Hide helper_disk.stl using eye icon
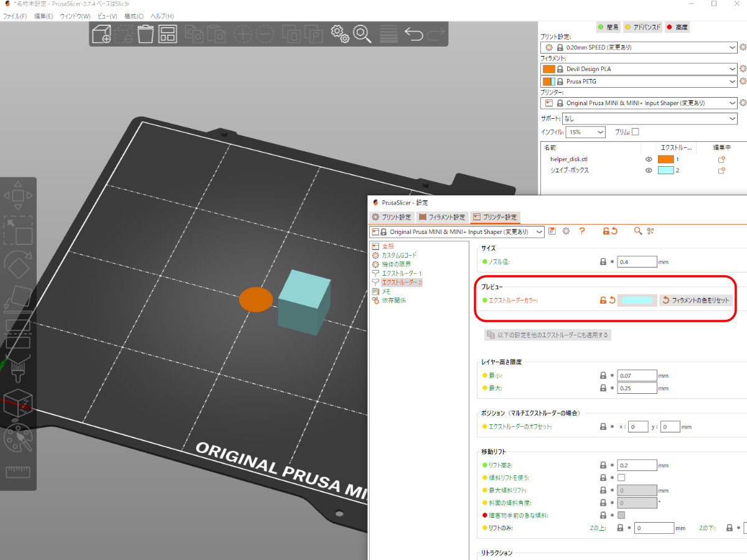This screenshot has width=747, height=560. coord(649,159)
